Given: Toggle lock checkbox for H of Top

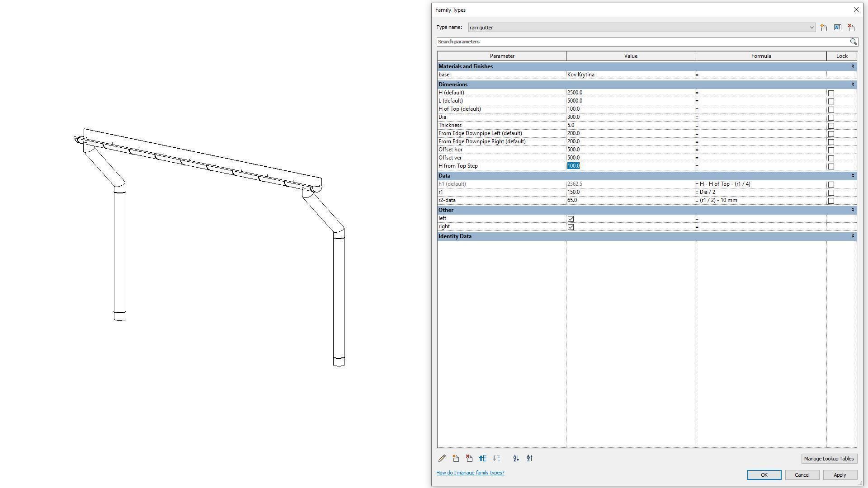Looking at the screenshot, I should [x=831, y=109].
